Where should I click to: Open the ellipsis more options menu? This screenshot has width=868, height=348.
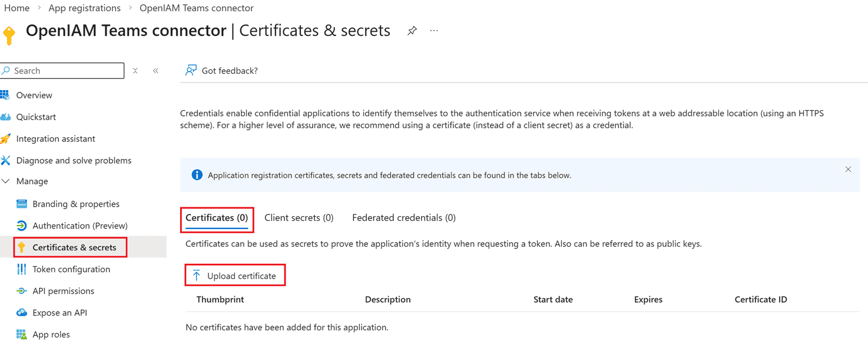point(434,31)
